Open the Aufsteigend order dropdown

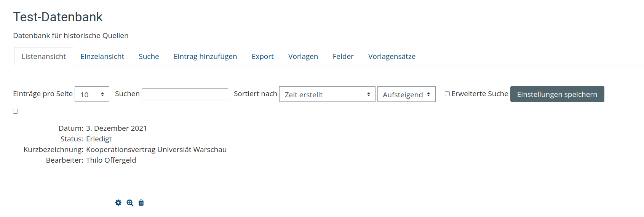click(x=406, y=94)
